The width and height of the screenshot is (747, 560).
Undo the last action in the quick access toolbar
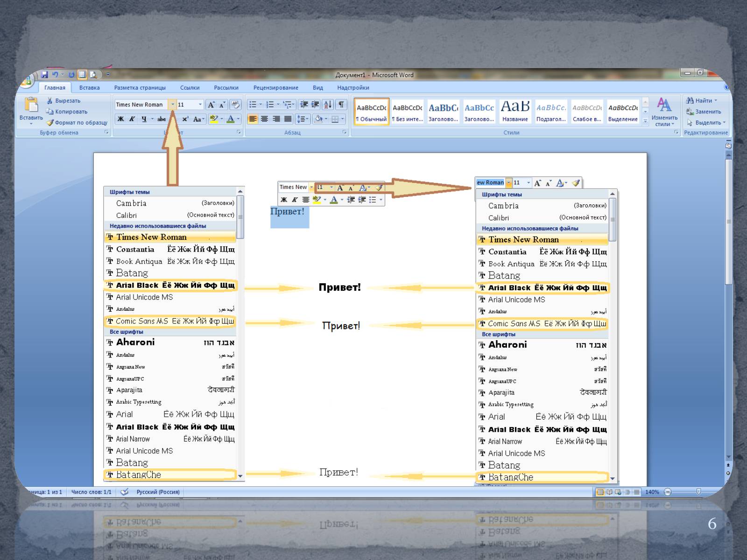coord(56,75)
